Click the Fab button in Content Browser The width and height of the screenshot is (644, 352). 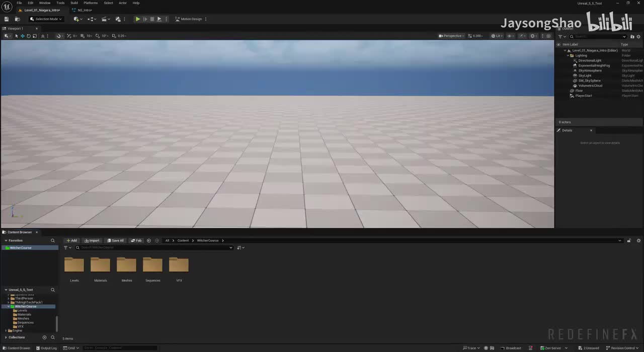[136, 240]
